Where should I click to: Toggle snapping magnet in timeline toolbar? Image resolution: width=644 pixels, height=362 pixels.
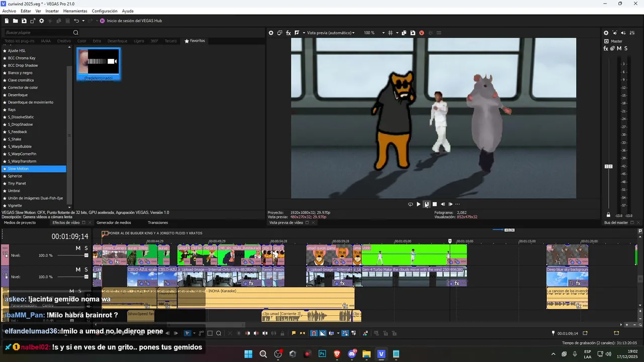click(313, 333)
